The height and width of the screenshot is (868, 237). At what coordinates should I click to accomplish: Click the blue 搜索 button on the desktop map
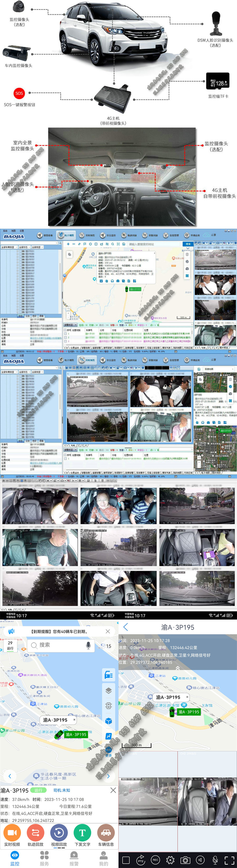tap(188, 244)
